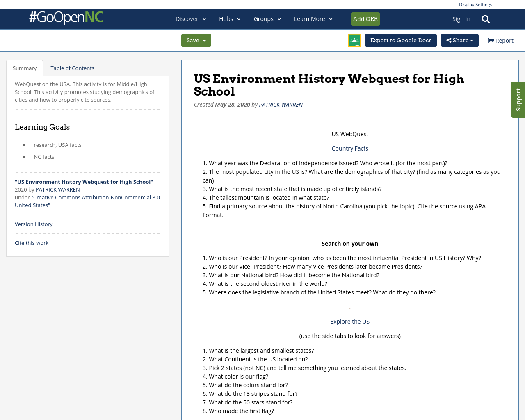The image size is (525, 420).
Task: Open search with the magnifier icon
Action: 485,18
